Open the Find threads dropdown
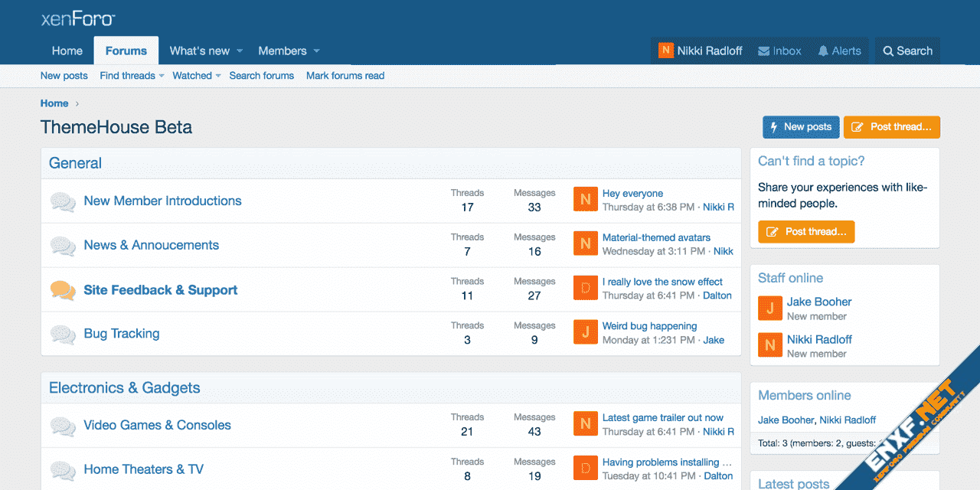Image resolution: width=980 pixels, height=490 pixels. [162, 76]
